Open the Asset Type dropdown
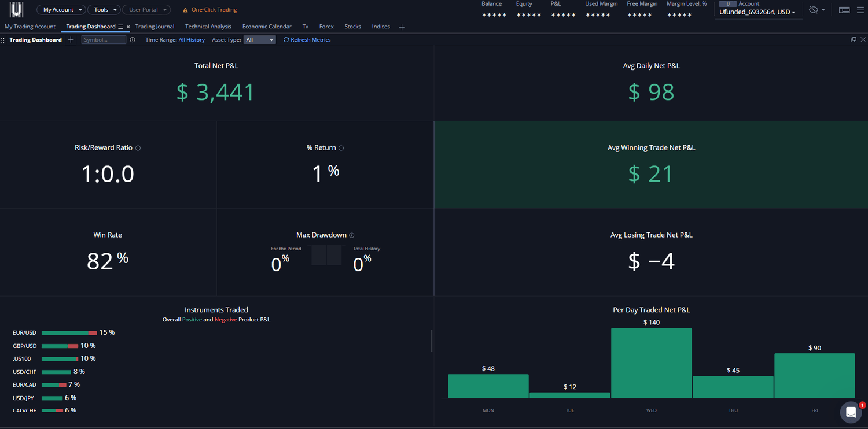Image resolution: width=868 pixels, height=429 pixels. pos(260,40)
